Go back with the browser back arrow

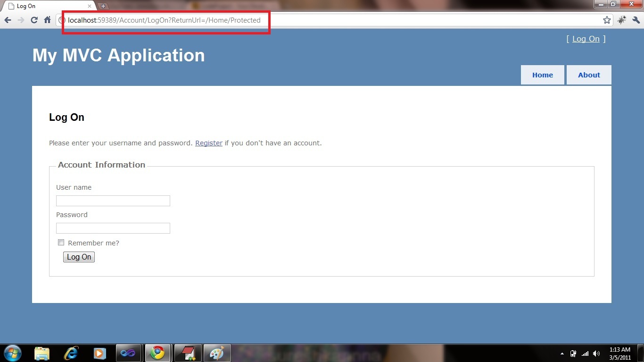[8, 20]
